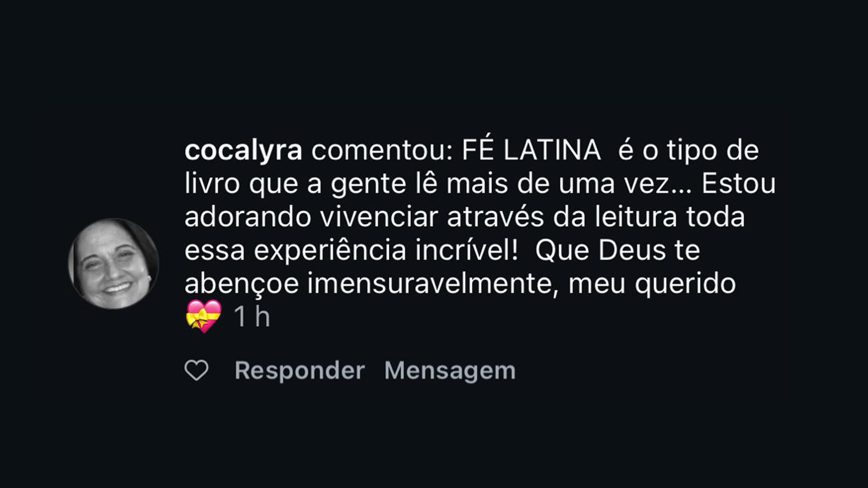The height and width of the screenshot is (488, 868).
Task: Open the cocalyra username link
Action: click(x=243, y=151)
